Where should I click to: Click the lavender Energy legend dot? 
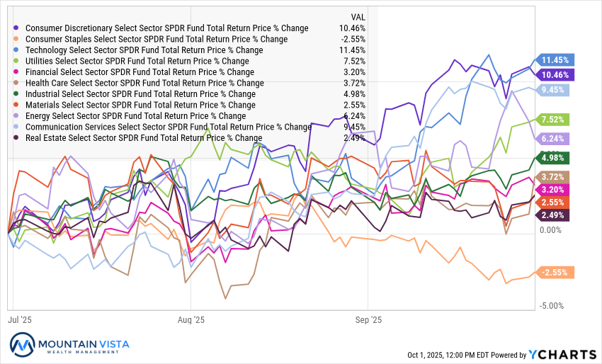pyautogui.click(x=17, y=116)
